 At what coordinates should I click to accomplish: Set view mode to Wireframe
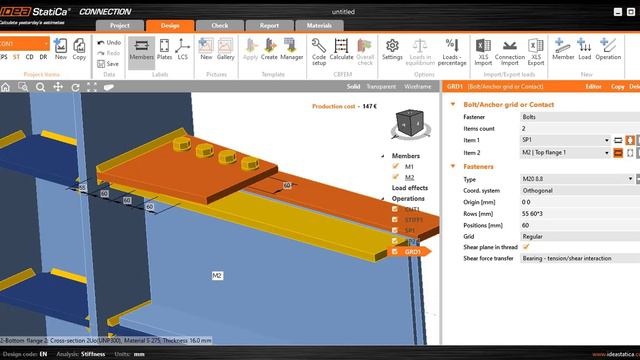(418, 87)
